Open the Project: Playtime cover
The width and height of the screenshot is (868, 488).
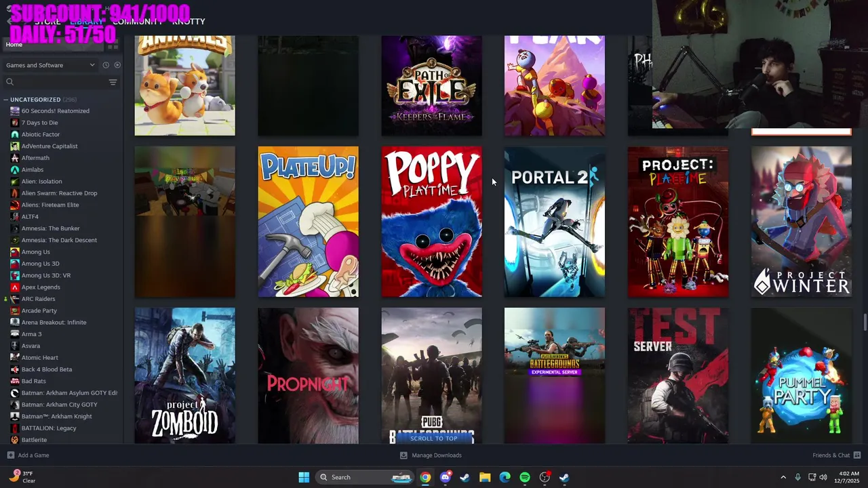pyautogui.click(x=678, y=222)
